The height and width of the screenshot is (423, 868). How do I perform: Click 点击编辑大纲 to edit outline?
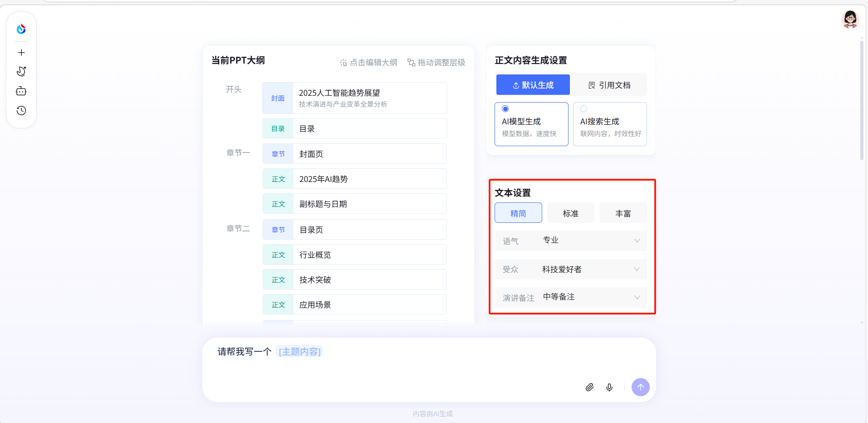click(x=368, y=63)
